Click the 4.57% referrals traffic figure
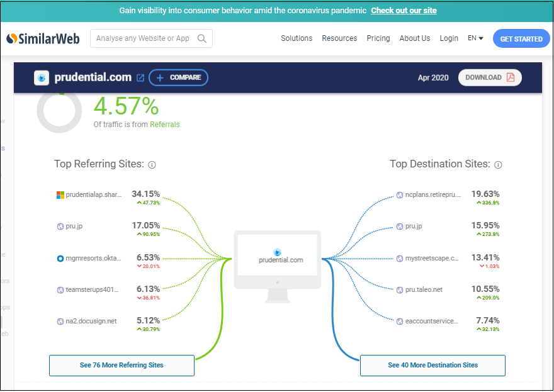Viewport: 554px width, 392px height. click(126, 106)
